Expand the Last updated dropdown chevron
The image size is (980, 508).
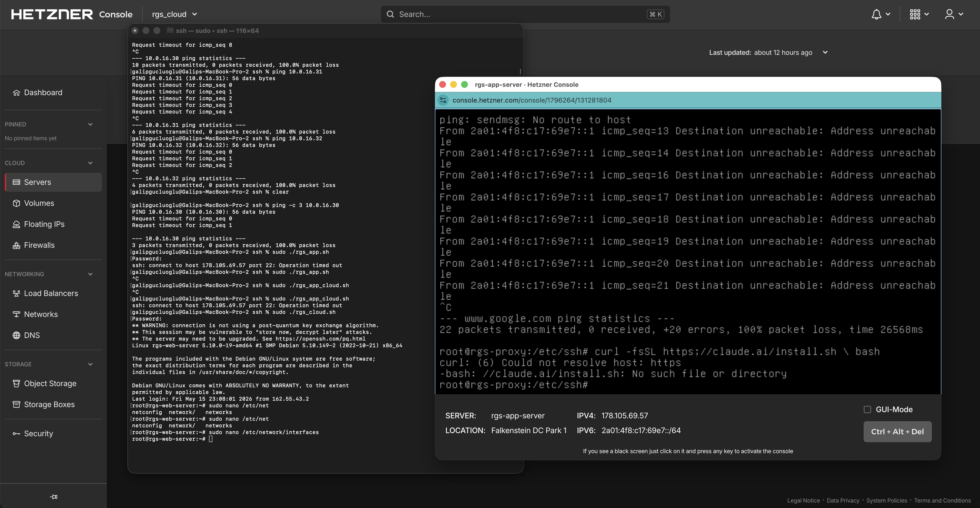click(825, 52)
